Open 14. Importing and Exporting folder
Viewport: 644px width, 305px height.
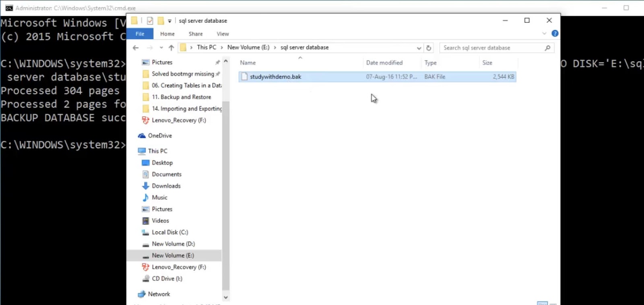(187, 109)
